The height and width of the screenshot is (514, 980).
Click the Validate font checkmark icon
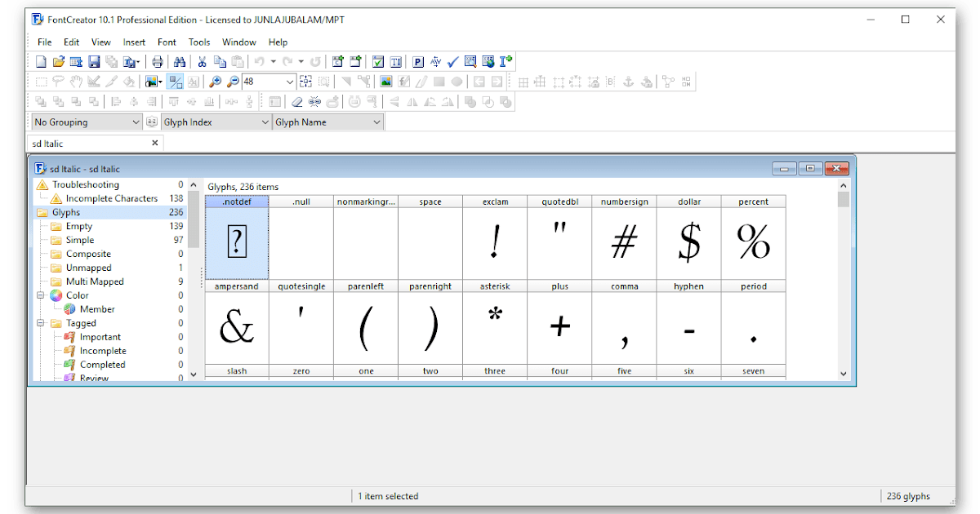[453, 61]
